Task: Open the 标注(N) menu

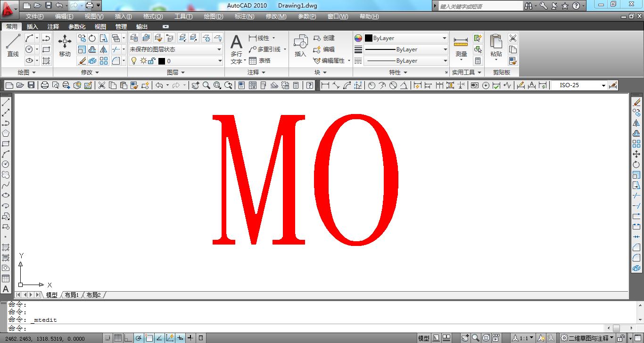Action: tap(244, 16)
